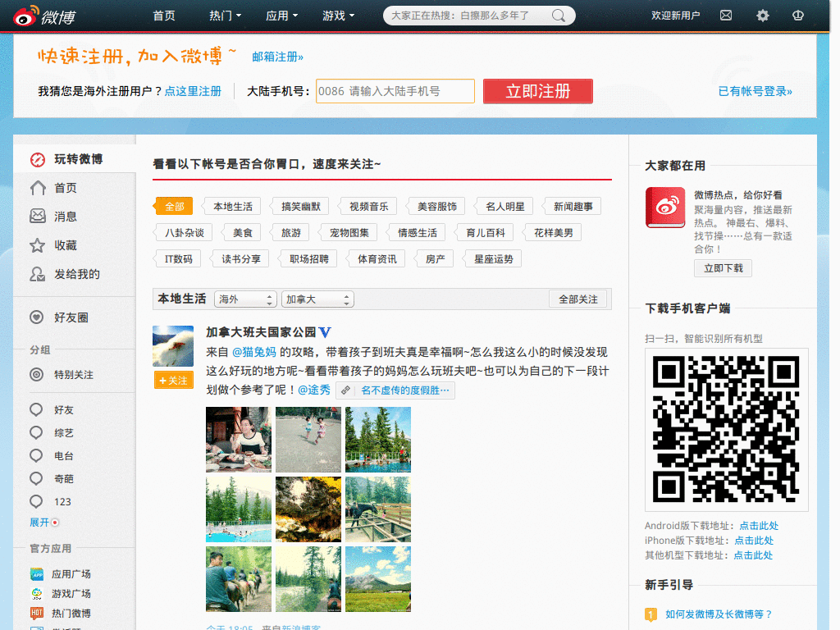This screenshot has width=840, height=630.
Task: Click the Weibo logo in the top bar
Action: click(x=44, y=16)
